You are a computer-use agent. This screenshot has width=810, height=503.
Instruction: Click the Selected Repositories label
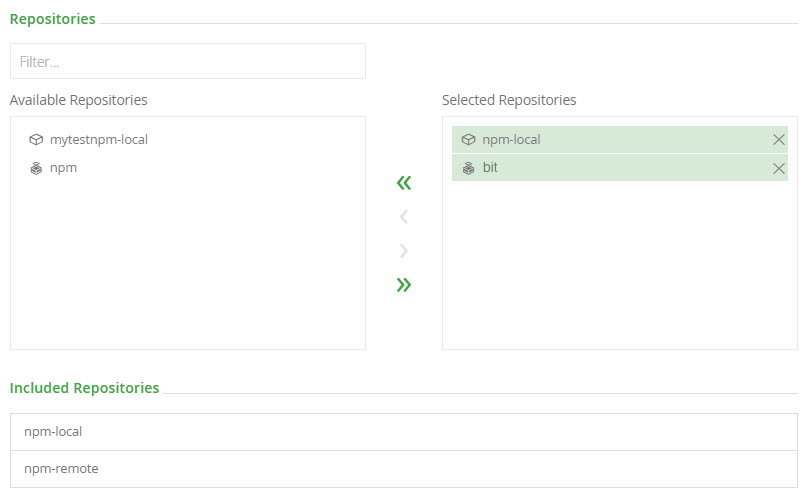pos(509,100)
